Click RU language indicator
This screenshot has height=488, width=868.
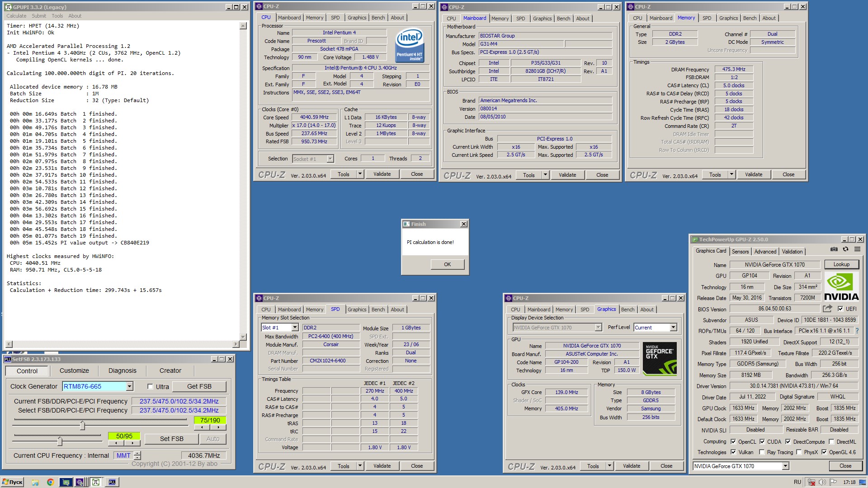point(797,482)
